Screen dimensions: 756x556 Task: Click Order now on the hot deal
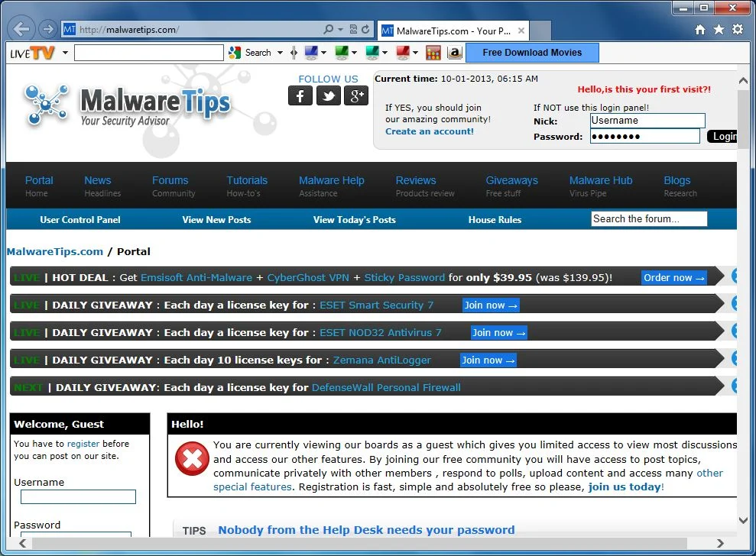click(x=674, y=277)
